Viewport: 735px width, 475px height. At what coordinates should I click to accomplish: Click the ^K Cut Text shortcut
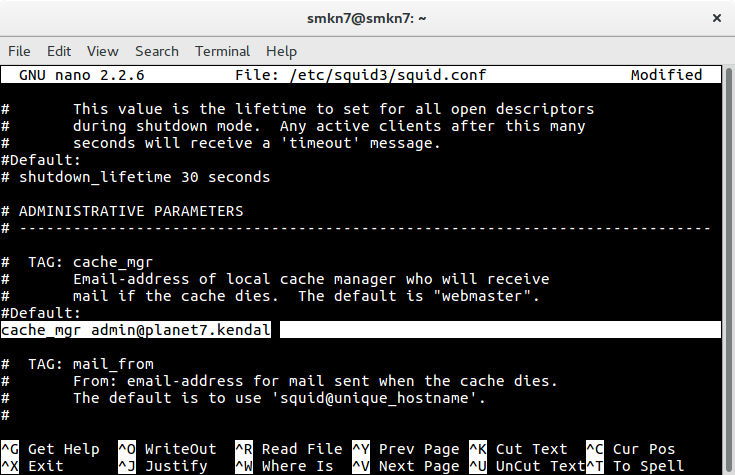pos(518,449)
